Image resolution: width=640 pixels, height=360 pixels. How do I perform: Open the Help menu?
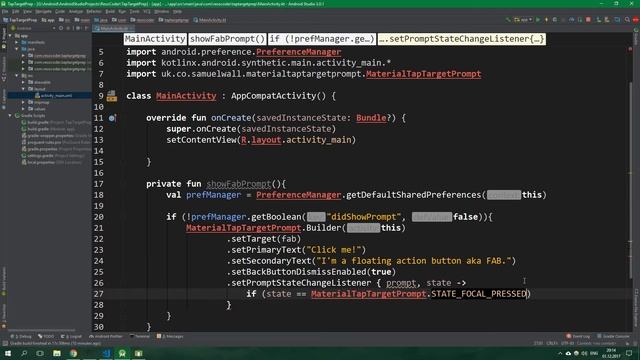178,11
